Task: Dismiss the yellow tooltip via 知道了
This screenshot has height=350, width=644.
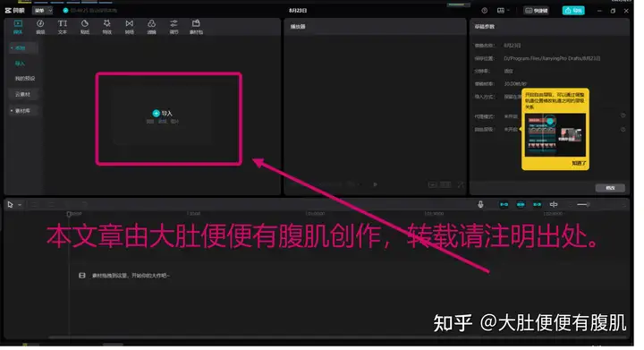Action: (579, 164)
